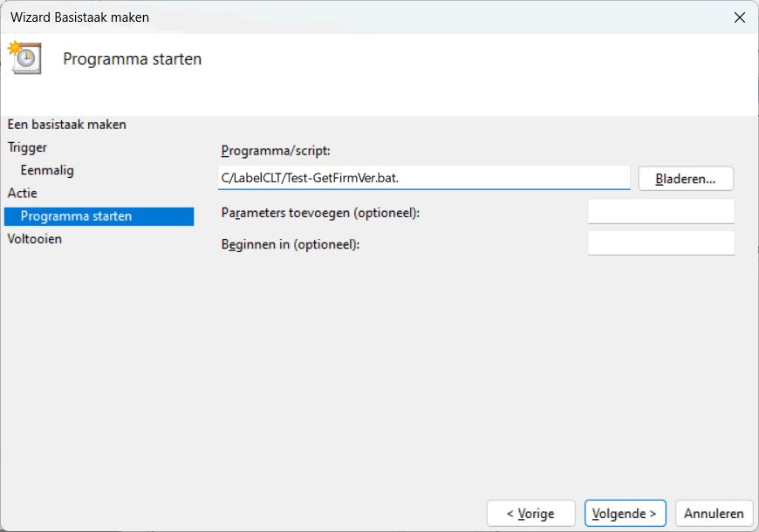759x532 pixels.
Task: Jump to the Voltooien step
Action: (x=35, y=238)
